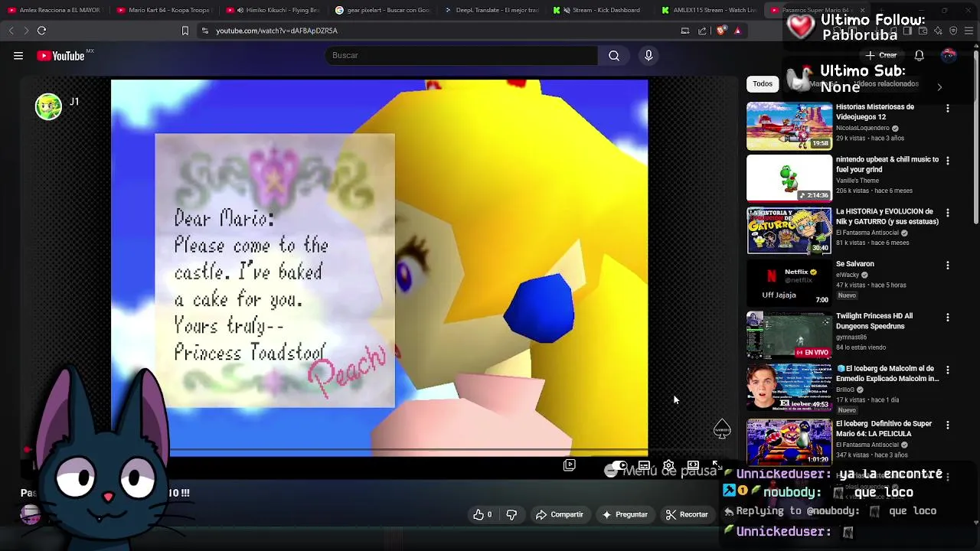Open El Fantasma Antisocial channel under Gaturro video
The height and width of the screenshot is (551, 980).
point(867,233)
